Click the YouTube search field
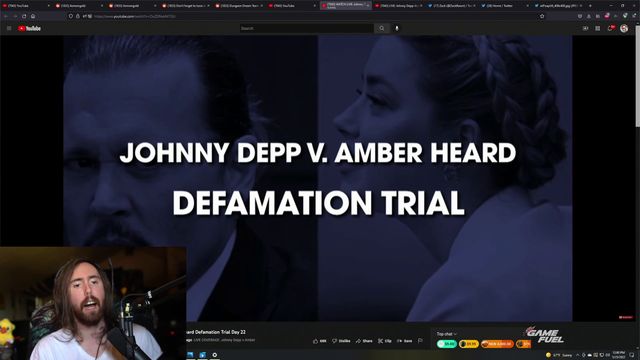Screen dimensions: 640x360 (307, 28)
